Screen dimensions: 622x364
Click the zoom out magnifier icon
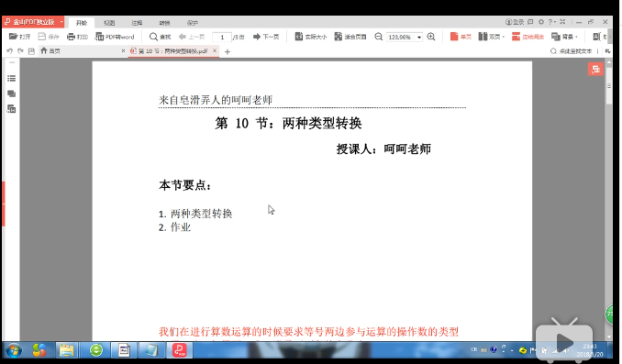(379, 37)
